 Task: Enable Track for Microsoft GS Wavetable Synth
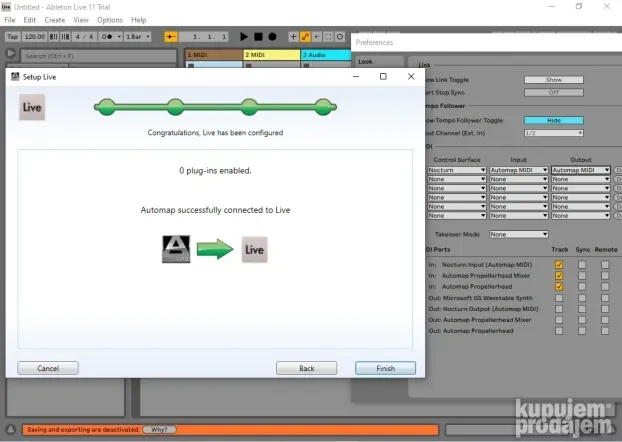[559, 298]
